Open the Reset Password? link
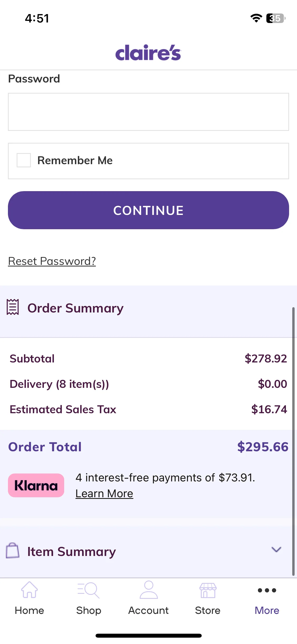The width and height of the screenshot is (297, 644). click(x=52, y=261)
